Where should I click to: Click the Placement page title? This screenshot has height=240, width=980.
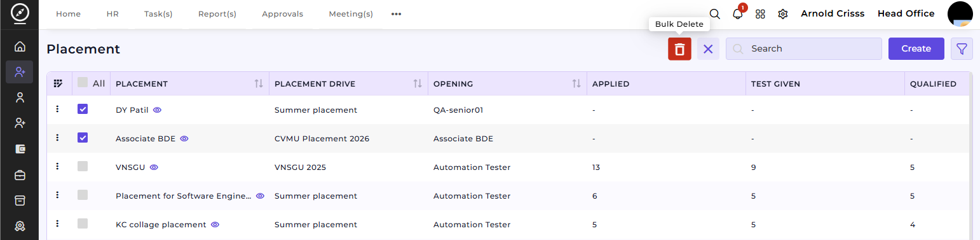click(83, 49)
